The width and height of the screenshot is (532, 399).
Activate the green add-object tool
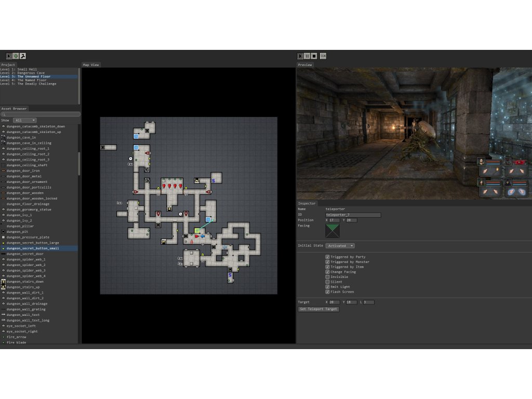(x=16, y=56)
